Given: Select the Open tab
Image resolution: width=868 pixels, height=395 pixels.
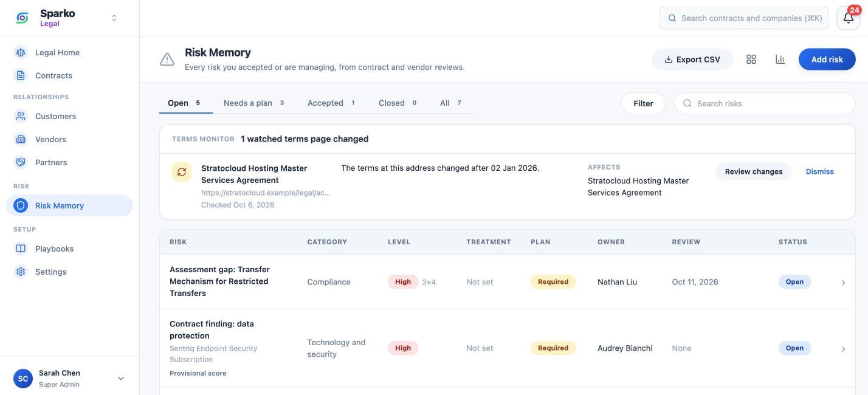Looking at the screenshot, I should (186, 103).
